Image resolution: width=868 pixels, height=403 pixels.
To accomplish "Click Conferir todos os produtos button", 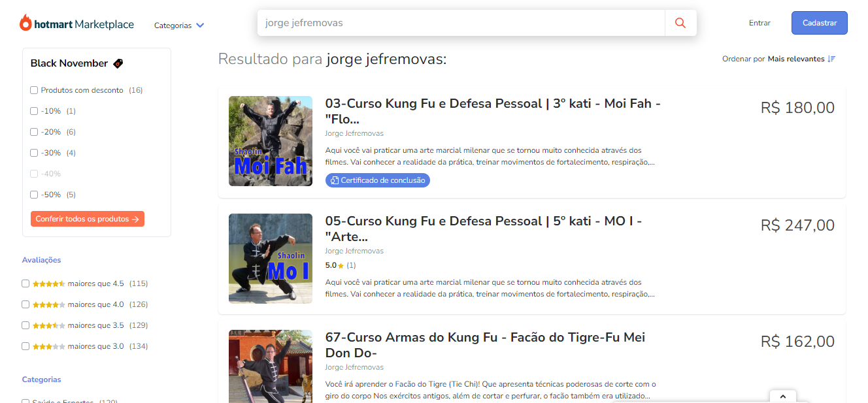I will coord(87,219).
